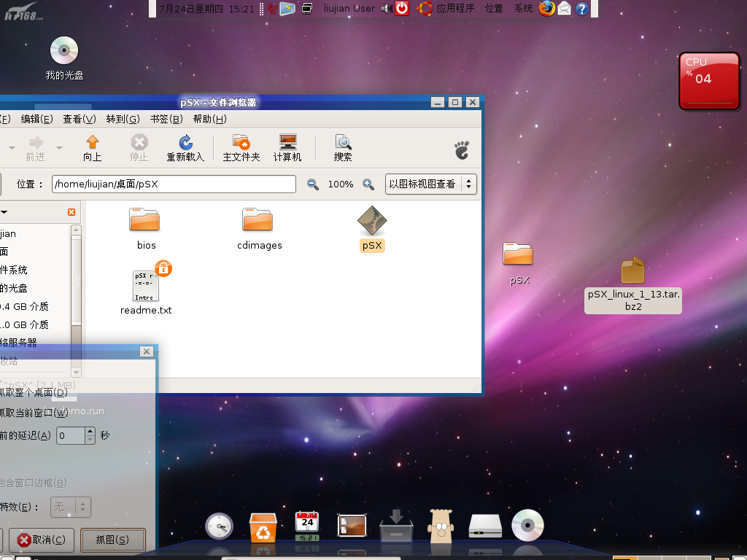Screen dimensions: 747x560
Task: Open the 书签(B) menu
Action: 166,119
